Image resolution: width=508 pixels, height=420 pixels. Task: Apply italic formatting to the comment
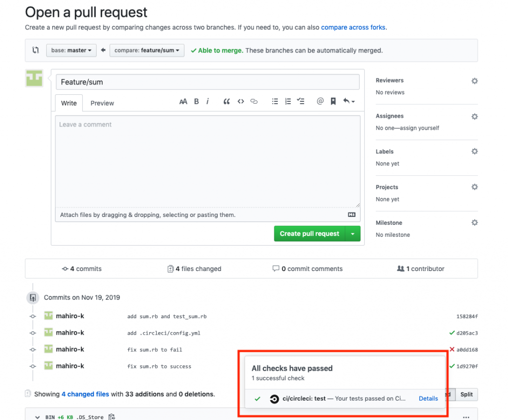208,101
